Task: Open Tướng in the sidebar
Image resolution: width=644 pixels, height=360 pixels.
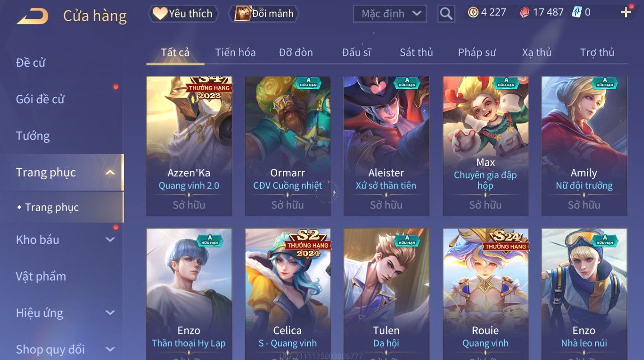Action: point(33,136)
